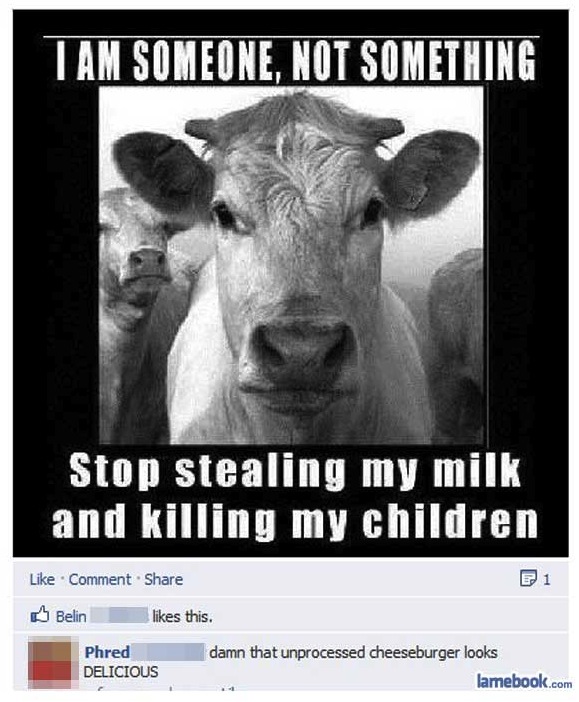Open the comment count note icon
The height and width of the screenshot is (702, 579).
coord(528,579)
